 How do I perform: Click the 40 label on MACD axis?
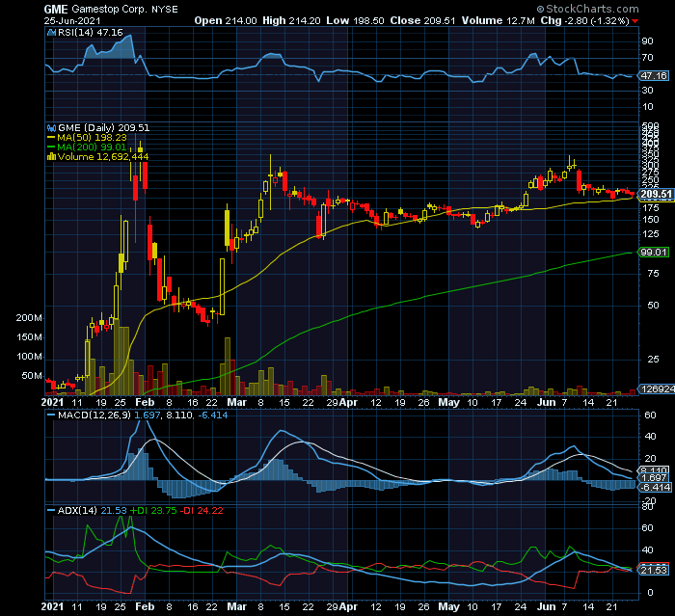pyautogui.click(x=650, y=437)
